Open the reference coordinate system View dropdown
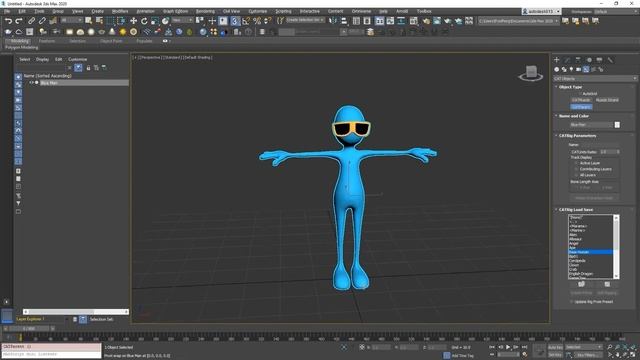640x360 pixels. click(182, 20)
